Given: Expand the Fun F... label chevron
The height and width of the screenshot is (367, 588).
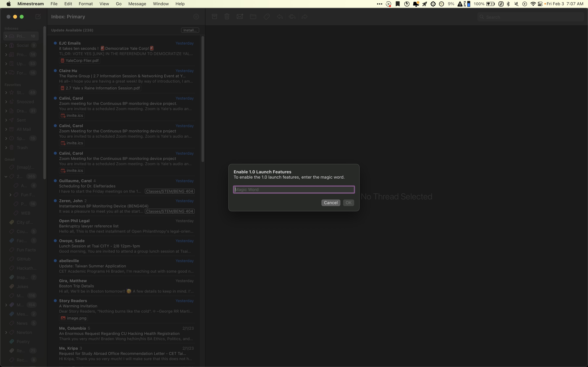Looking at the screenshot, I should pyautogui.click(x=10, y=195).
